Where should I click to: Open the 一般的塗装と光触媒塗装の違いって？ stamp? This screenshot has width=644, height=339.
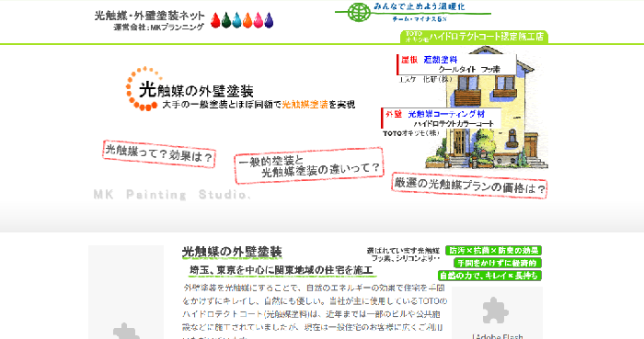click(309, 165)
